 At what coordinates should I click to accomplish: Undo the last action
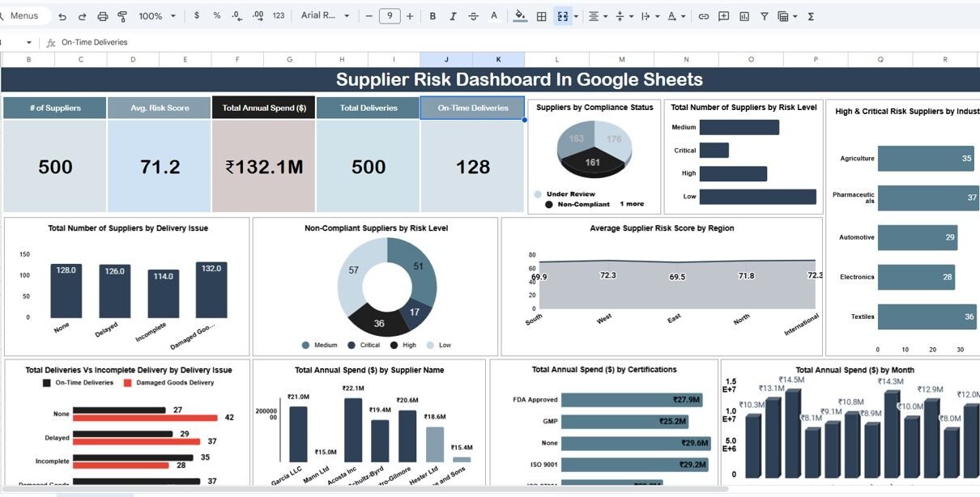62,16
